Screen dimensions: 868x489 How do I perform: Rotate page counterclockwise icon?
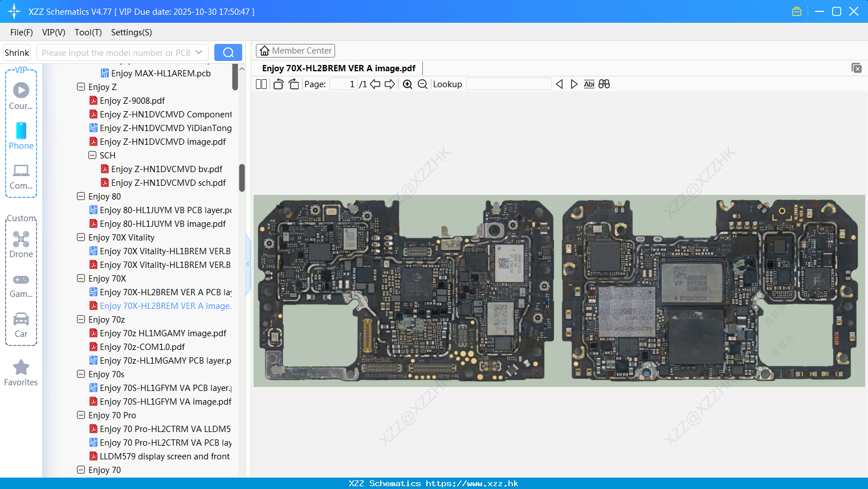point(278,84)
